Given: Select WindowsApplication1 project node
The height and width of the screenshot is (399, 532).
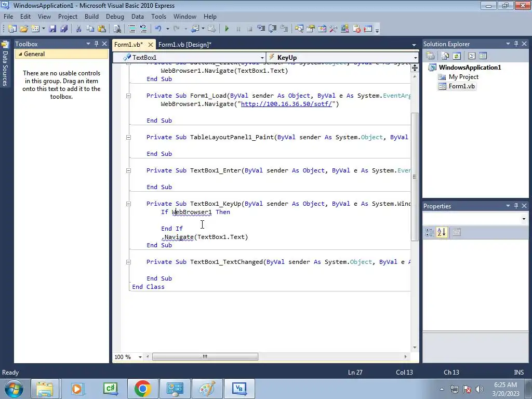Looking at the screenshot, I should (x=470, y=67).
